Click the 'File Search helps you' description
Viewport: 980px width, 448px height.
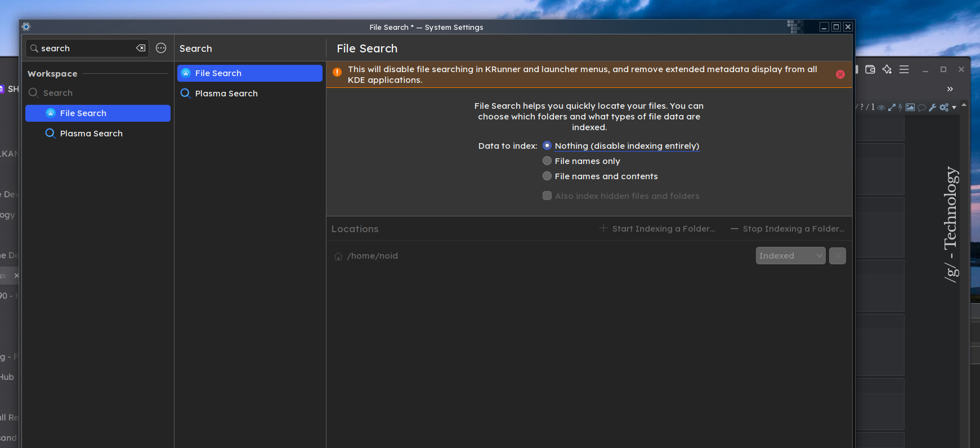coord(589,117)
